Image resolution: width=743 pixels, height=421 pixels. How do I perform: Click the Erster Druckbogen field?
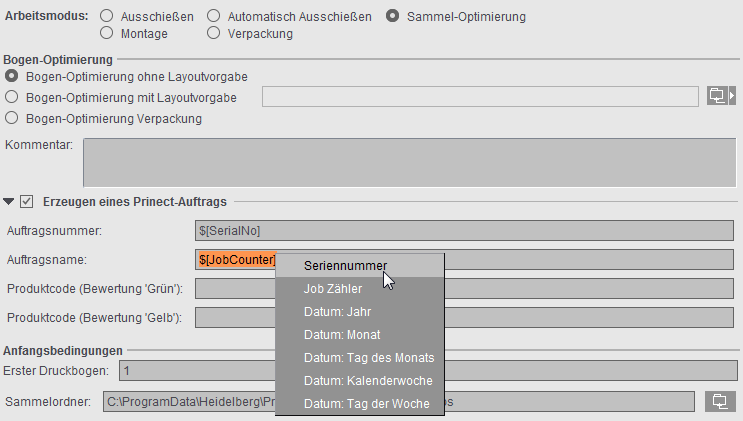tap(428, 371)
